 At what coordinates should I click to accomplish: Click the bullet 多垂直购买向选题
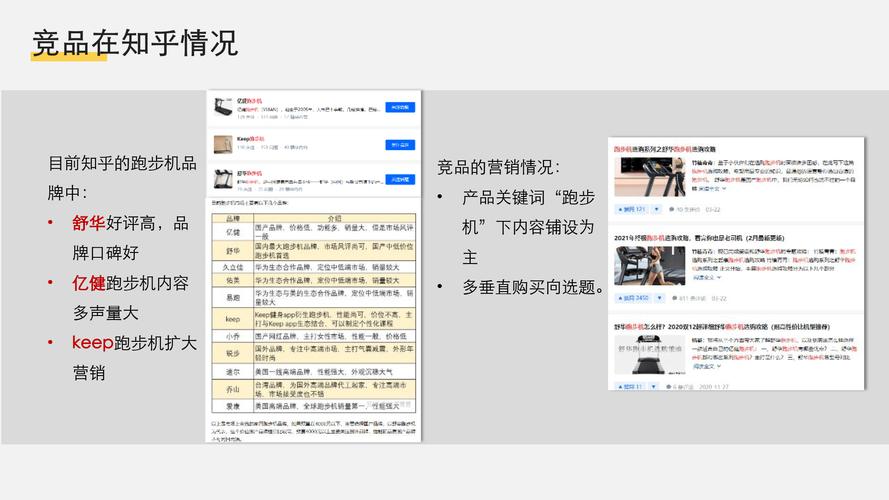click(534, 287)
